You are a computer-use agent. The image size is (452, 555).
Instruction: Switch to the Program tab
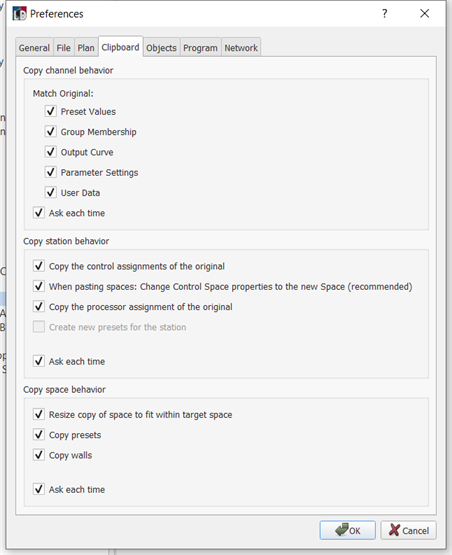pos(200,48)
